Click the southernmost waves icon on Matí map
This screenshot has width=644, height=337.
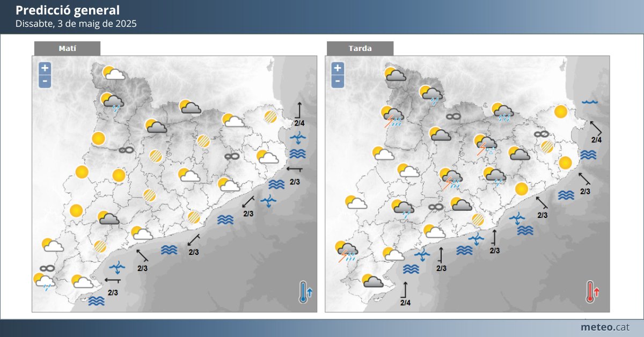pyautogui.click(x=97, y=301)
